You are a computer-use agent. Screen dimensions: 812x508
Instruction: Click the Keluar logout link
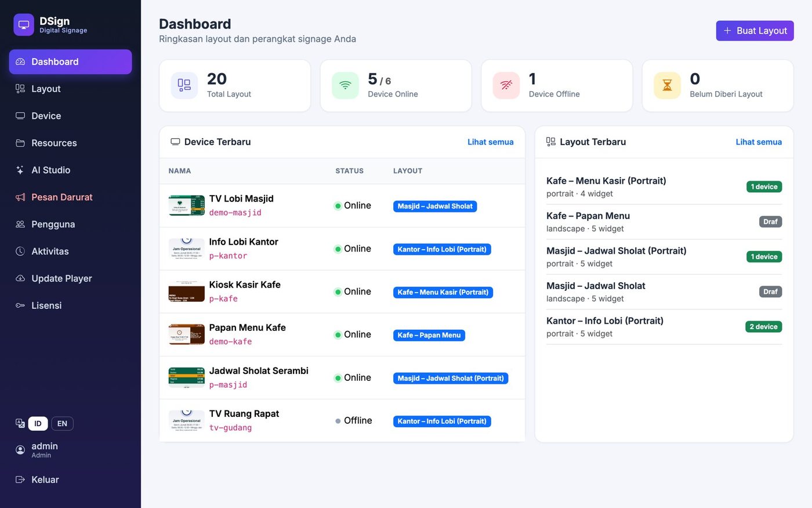pyautogui.click(x=70, y=480)
